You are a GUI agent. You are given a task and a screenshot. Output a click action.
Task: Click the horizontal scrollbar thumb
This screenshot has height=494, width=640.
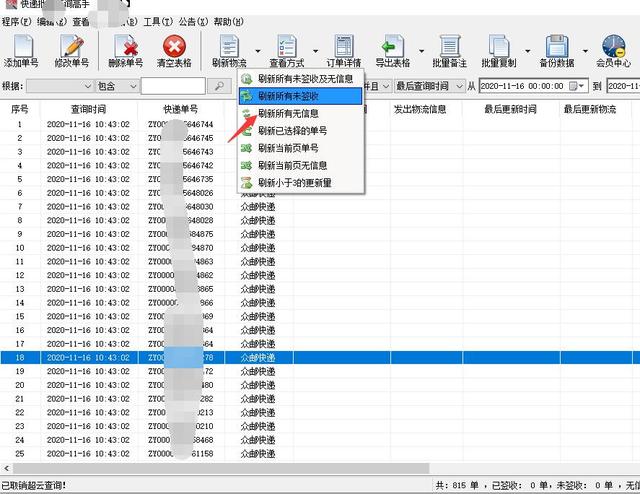pyautogui.click(x=221, y=468)
